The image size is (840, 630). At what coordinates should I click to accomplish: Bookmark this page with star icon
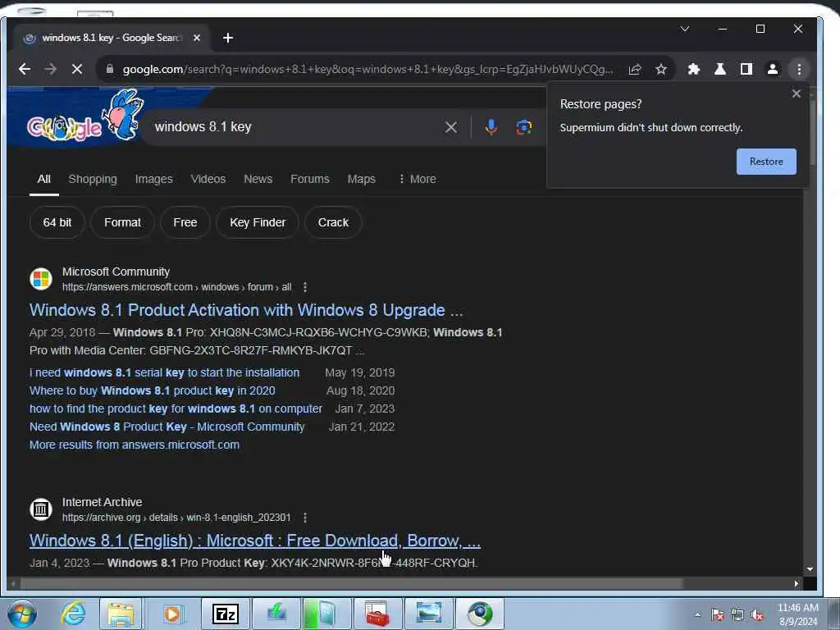pyautogui.click(x=661, y=69)
